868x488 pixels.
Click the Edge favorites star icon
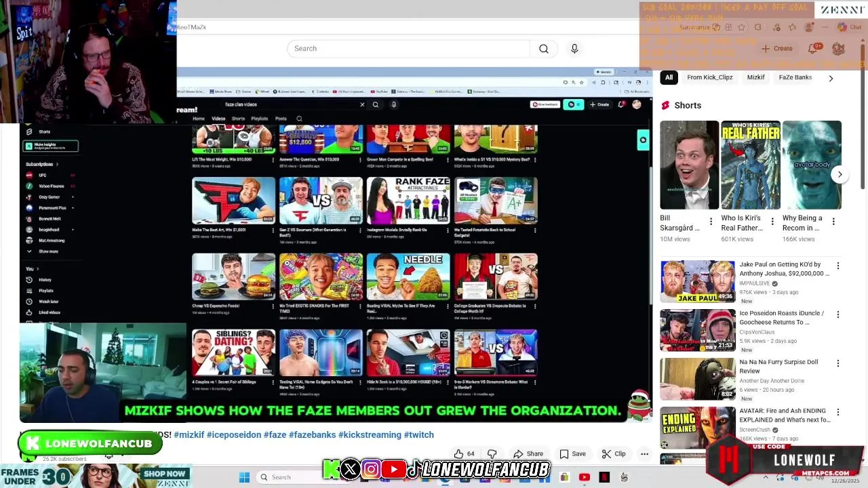741,27
